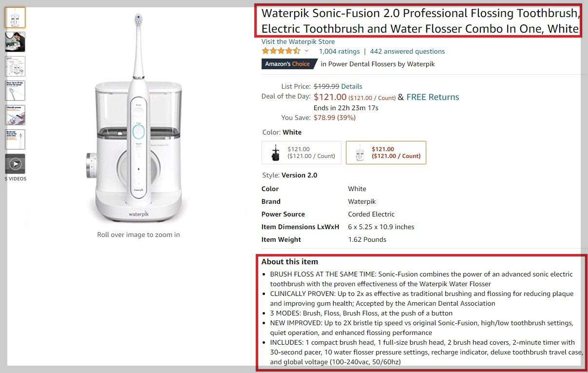Open the "1,004 ratings" link
This screenshot has width=588, height=373.
click(339, 51)
